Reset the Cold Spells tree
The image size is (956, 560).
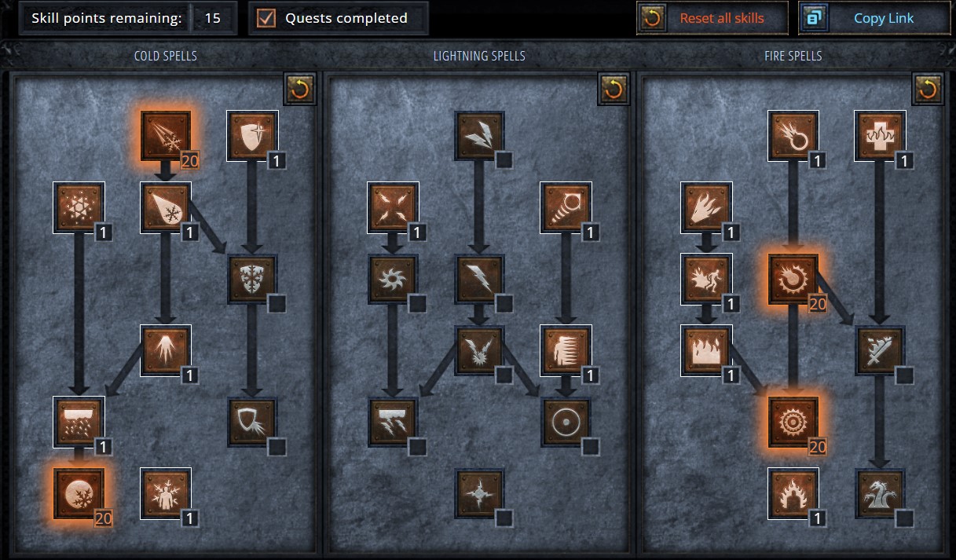[x=299, y=89]
